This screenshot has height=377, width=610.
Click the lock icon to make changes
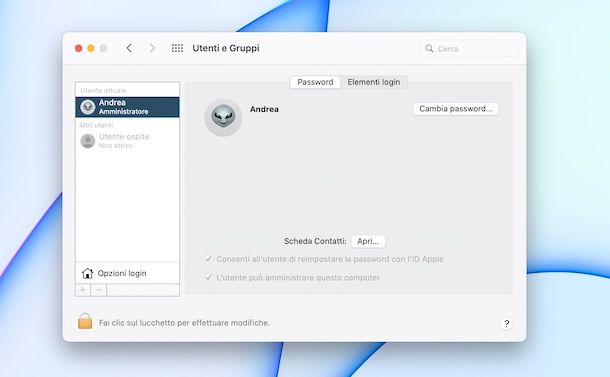[x=85, y=321]
